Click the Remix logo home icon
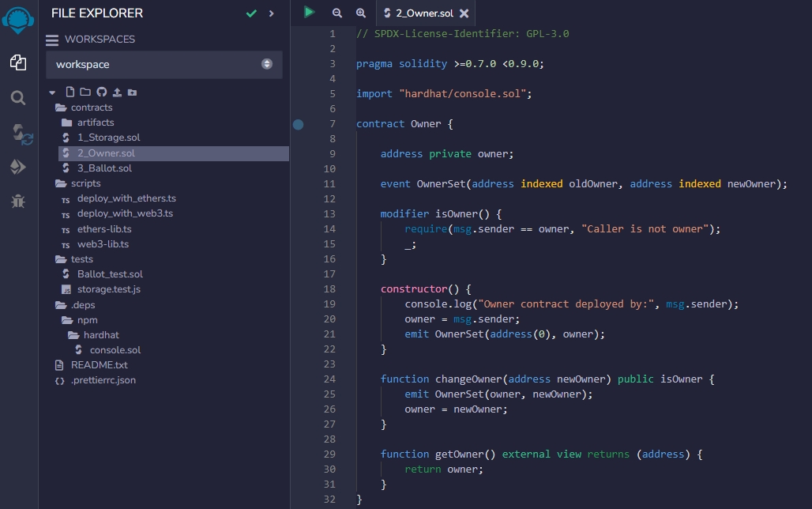 point(18,19)
